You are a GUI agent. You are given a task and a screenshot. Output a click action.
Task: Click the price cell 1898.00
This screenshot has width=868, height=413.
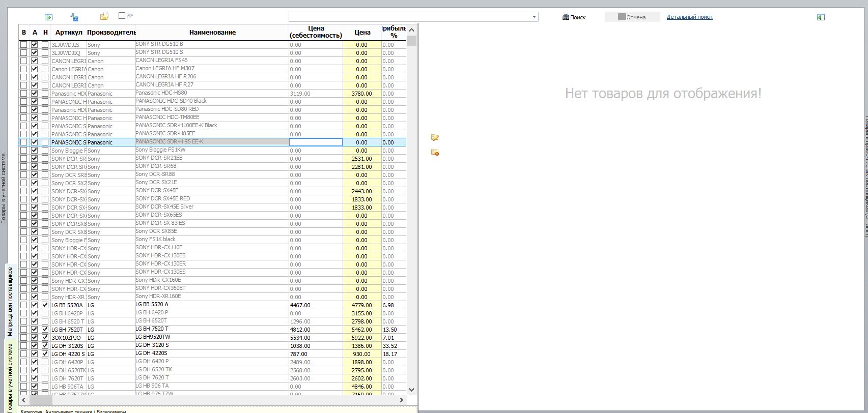click(x=362, y=362)
